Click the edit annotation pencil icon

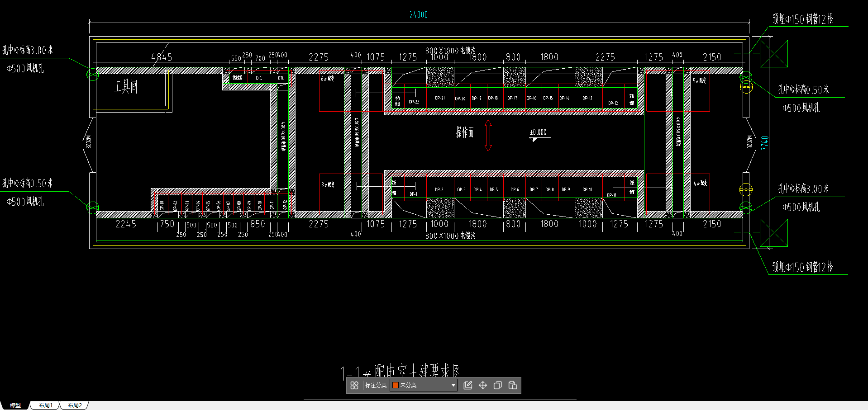[x=468, y=385]
